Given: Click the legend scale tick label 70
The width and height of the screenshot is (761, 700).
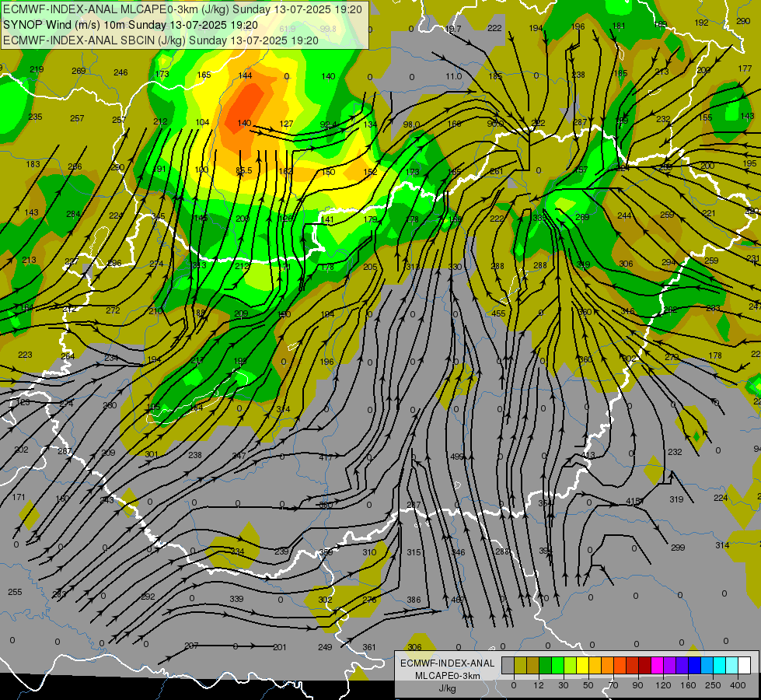Looking at the screenshot, I should [613, 685].
